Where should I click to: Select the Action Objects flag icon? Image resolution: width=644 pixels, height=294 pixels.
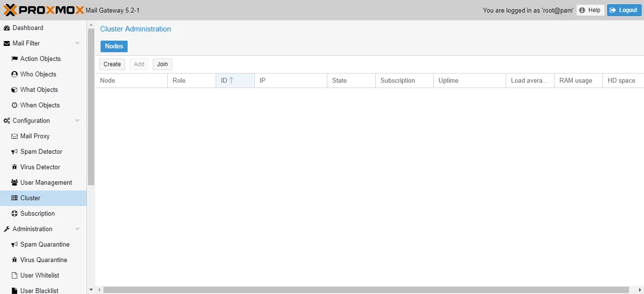14,59
